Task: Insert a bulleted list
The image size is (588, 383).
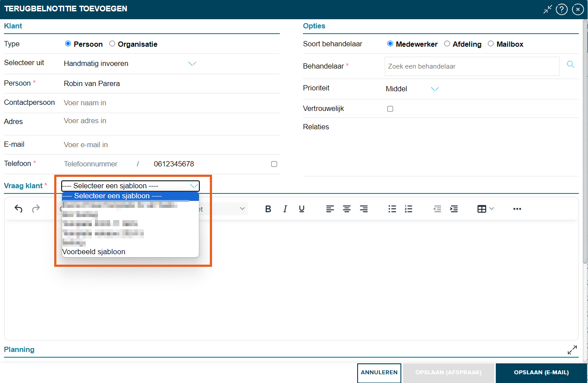Action: [392, 209]
